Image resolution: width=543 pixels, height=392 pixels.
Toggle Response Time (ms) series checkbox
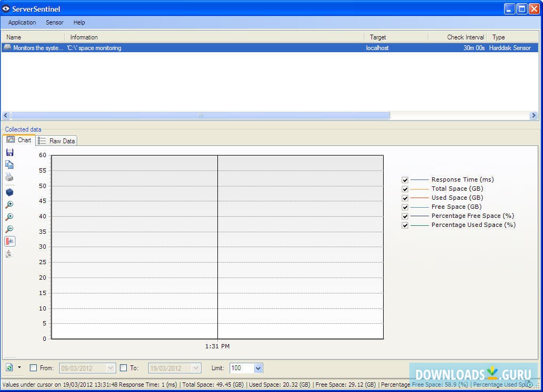(405, 180)
